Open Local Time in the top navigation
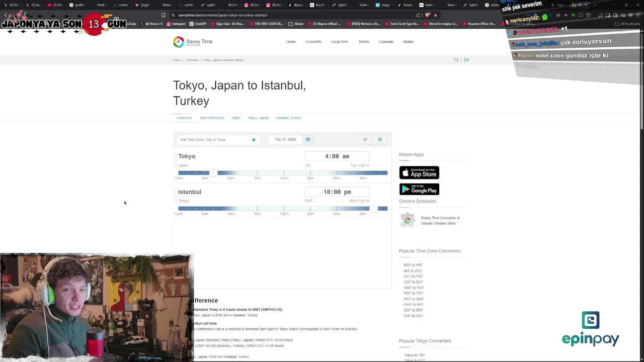Image resolution: width=644 pixels, height=362 pixels. (x=340, y=42)
